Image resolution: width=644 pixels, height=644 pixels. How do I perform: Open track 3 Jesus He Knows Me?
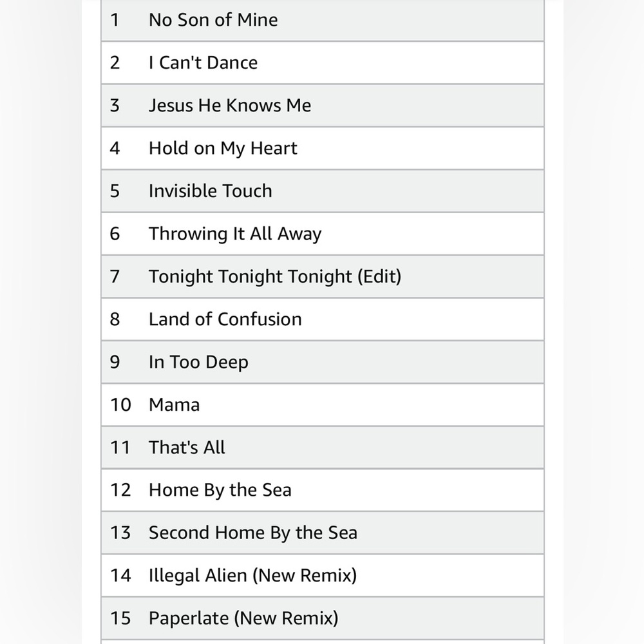pyautogui.click(x=323, y=106)
